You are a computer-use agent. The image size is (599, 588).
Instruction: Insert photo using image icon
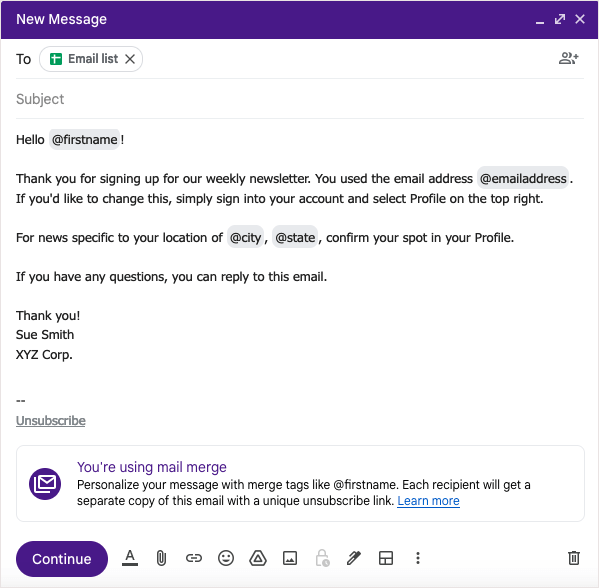290,558
